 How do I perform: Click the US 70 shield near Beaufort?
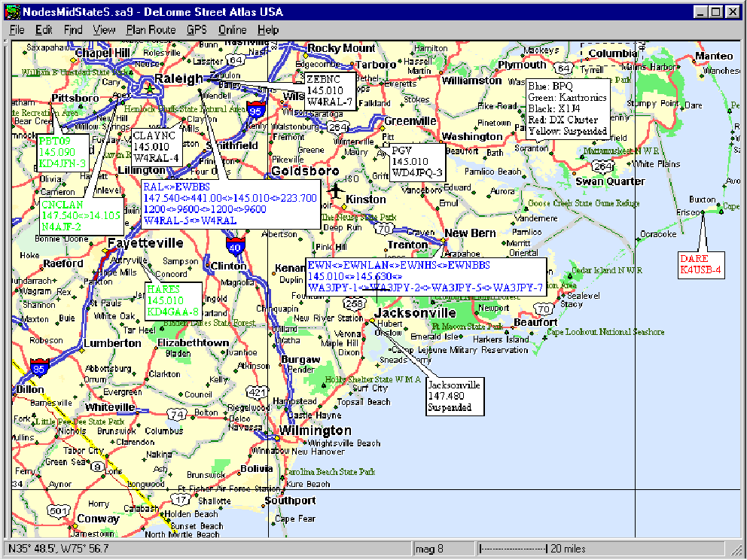click(543, 309)
